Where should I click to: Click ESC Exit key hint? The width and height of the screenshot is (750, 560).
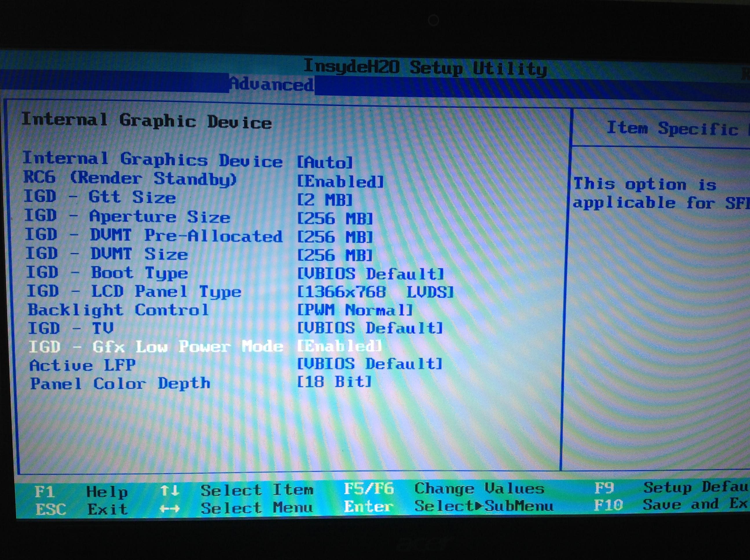(x=51, y=509)
